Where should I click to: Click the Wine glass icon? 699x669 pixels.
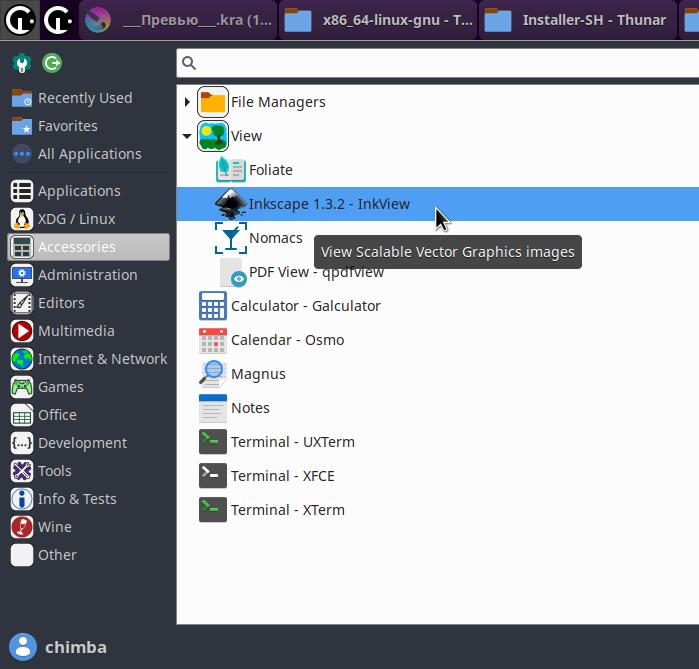tap(21, 527)
